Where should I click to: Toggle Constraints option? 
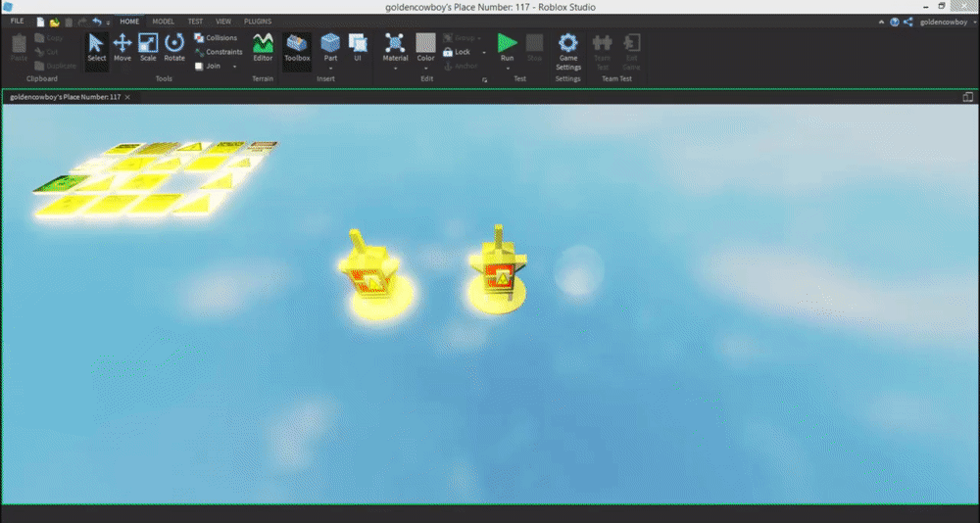pyautogui.click(x=219, y=52)
